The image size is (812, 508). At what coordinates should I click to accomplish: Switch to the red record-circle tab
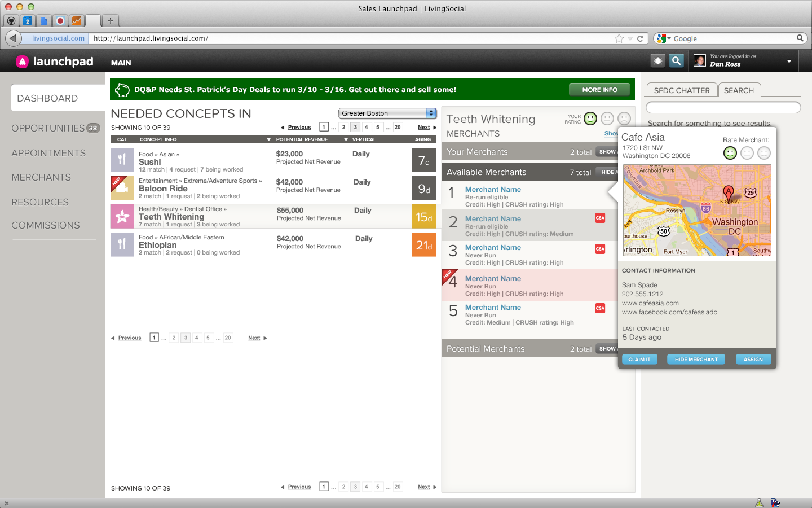pos(60,21)
